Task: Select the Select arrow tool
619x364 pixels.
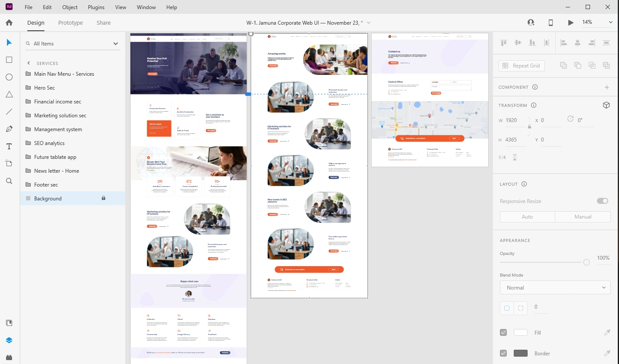Action: pos(9,42)
